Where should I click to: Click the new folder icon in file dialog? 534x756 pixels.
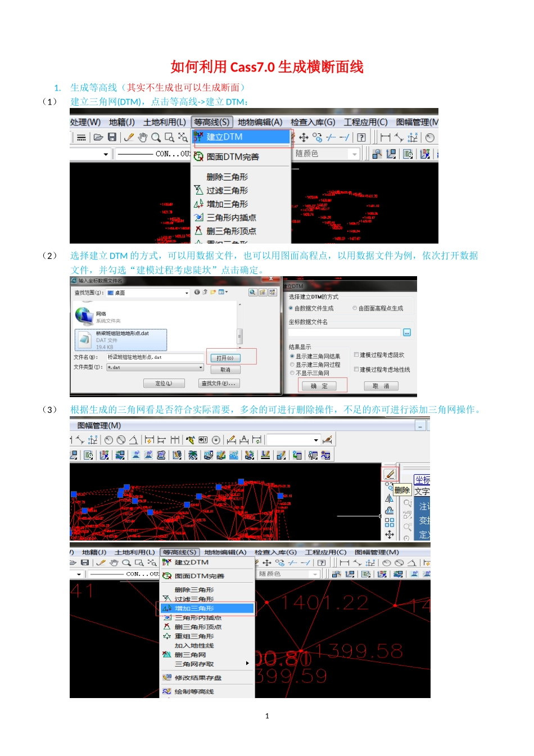click(213, 292)
